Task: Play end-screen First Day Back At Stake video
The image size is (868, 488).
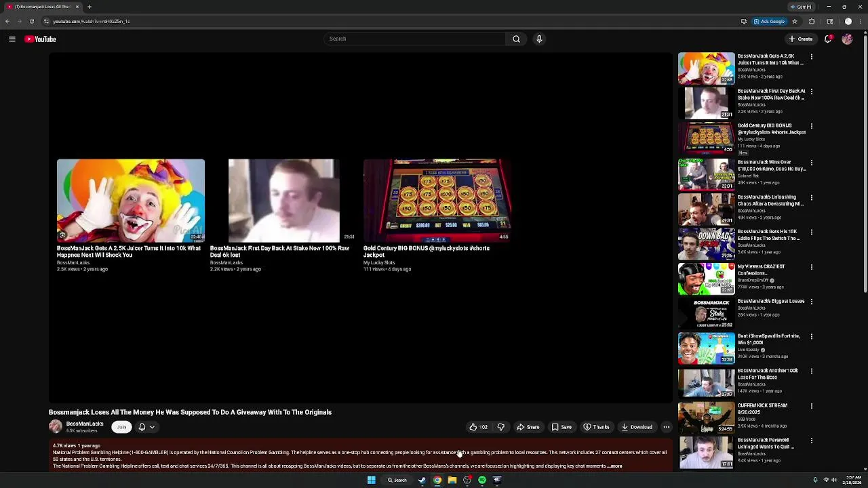Action: click(283, 201)
